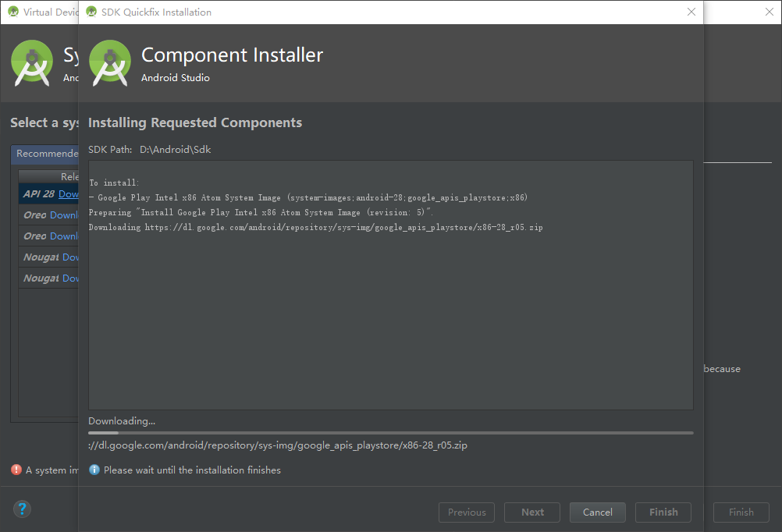The height and width of the screenshot is (532, 782).
Task: Click the Android Studio logo in Component Installer header
Action: coord(110,63)
